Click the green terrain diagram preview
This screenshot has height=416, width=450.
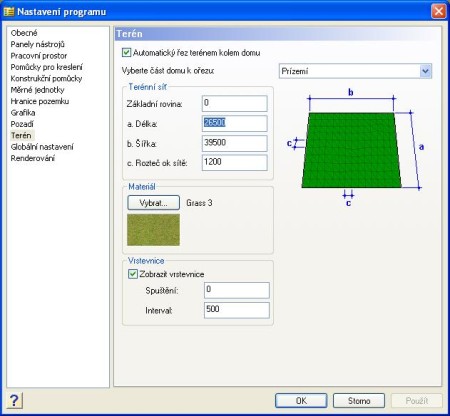point(351,150)
